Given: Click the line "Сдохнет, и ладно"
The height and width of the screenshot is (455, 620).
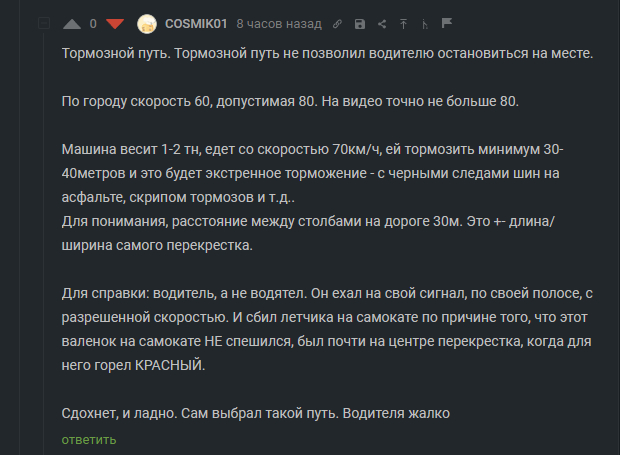Looking at the screenshot, I should [257, 414].
